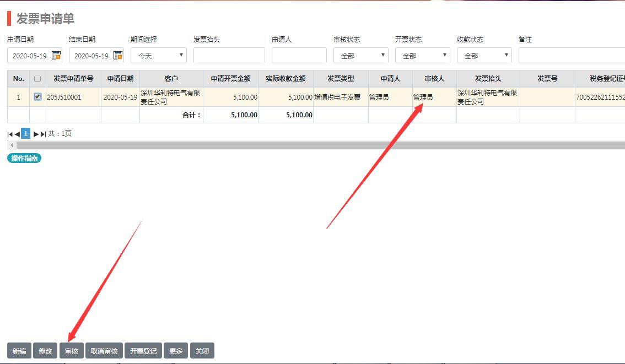Go to the next page arrow
This screenshot has height=364, width=625.
[x=36, y=134]
